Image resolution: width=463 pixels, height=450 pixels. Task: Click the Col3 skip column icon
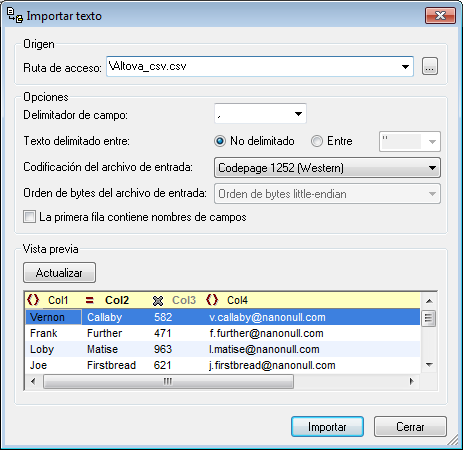point(158,301)
